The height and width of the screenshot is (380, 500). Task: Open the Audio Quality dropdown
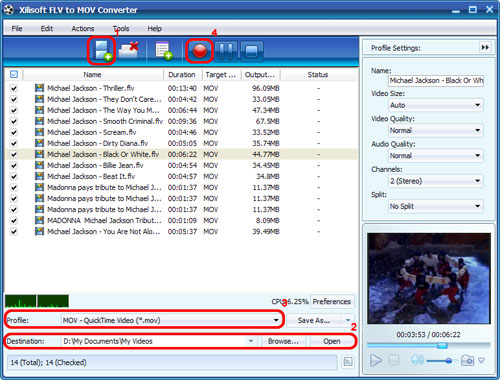pos(436,156)
